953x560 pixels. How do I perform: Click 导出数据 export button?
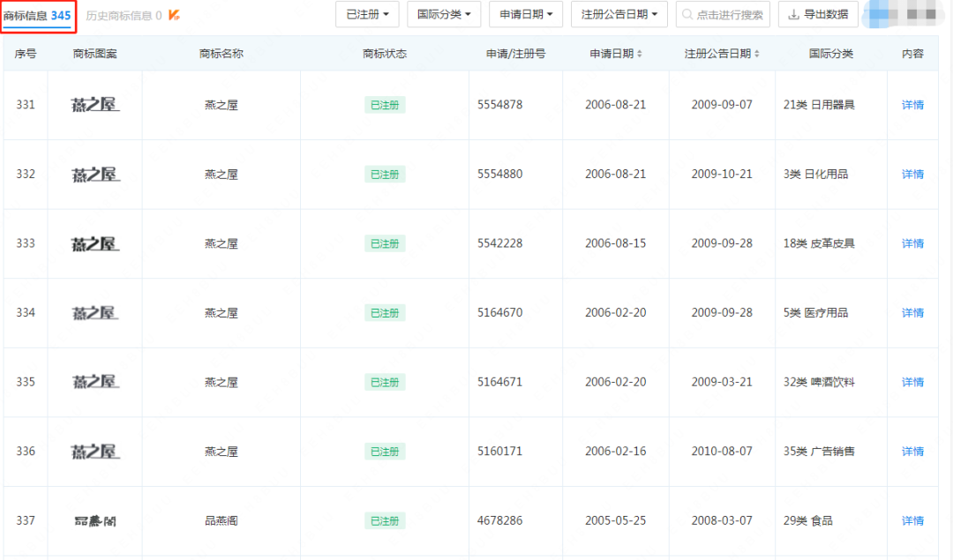[x=818, y=14]
